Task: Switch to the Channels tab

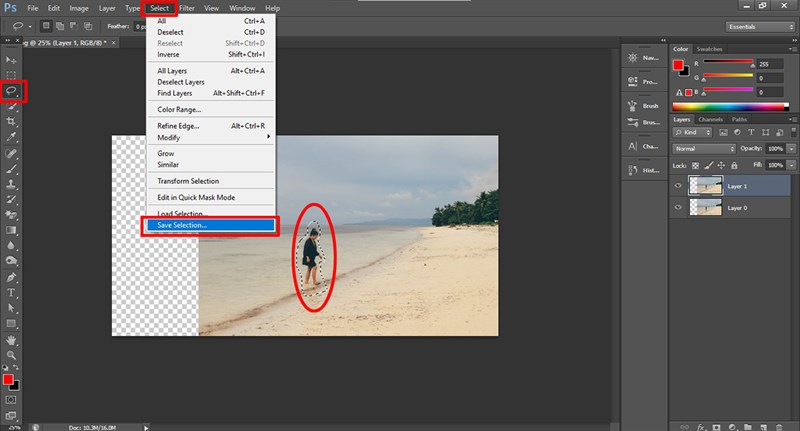Action: (x=710, y=119)
